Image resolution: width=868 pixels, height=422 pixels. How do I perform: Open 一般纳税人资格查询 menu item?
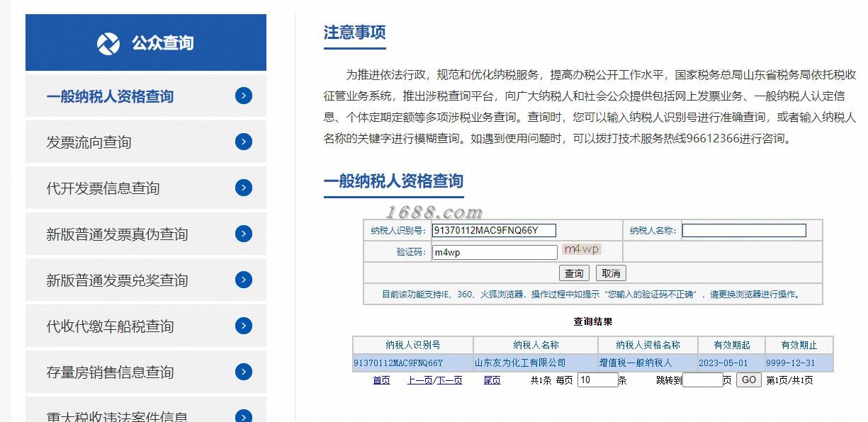pyautogui.click(x=146, y=96)
